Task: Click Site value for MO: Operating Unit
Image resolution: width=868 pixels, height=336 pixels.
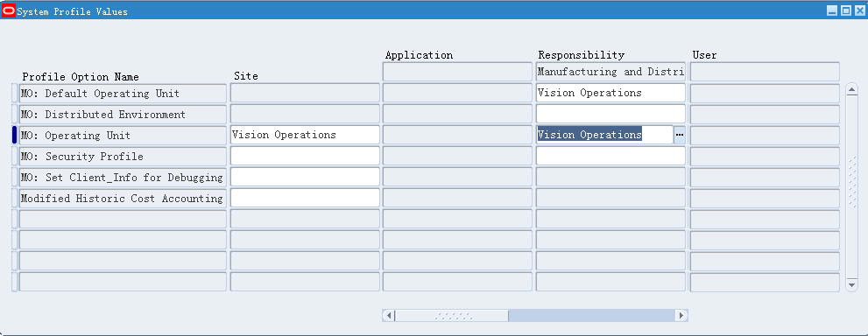Action: coord(305,135)
